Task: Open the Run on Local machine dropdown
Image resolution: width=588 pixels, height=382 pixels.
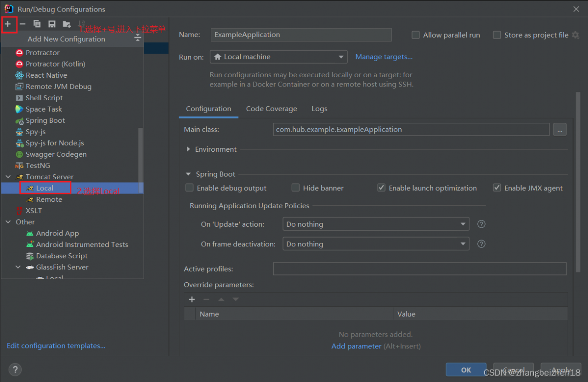Action: pos(278,57)
